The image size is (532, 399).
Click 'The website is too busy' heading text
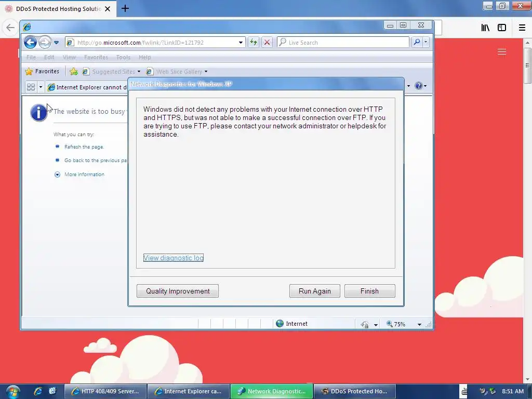click(x=90, y=111)
